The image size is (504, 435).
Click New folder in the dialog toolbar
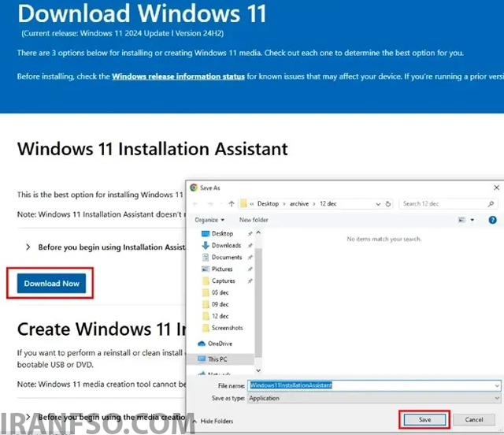[254, 220]
